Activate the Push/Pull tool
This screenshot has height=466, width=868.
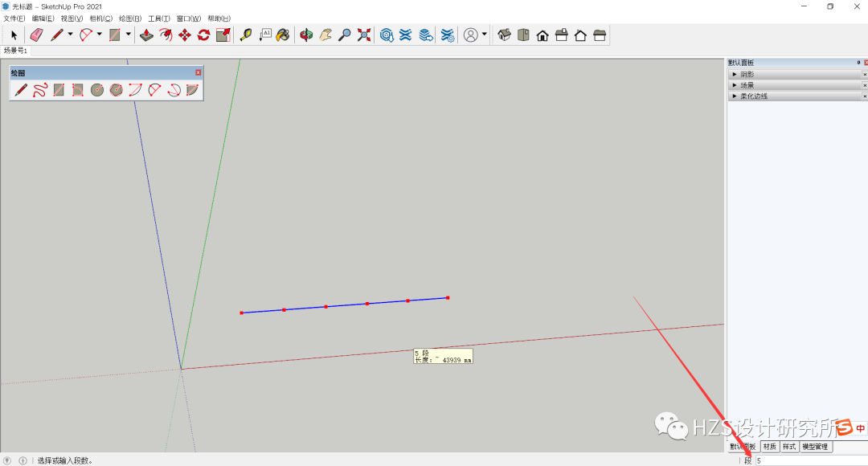tap(146, 35)
